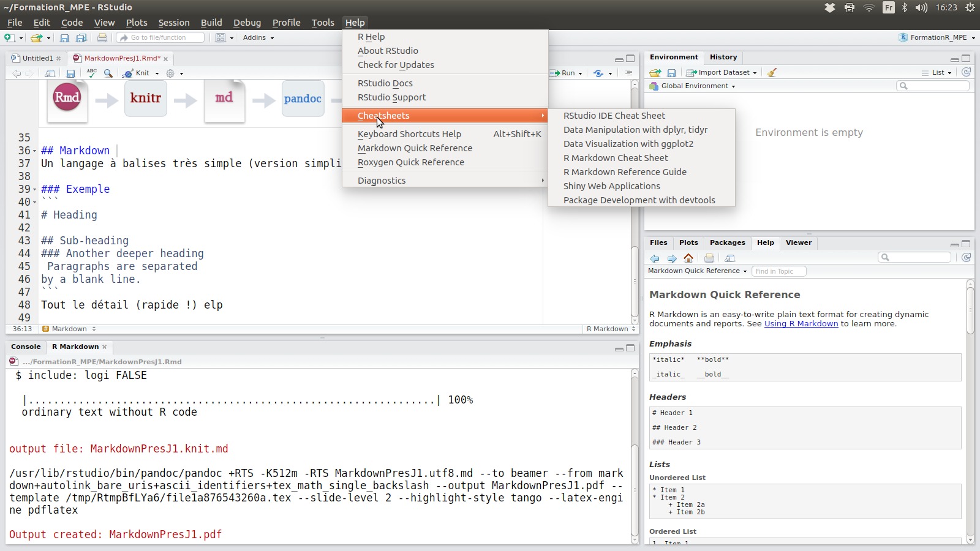Click the Help pane search box
Screen dimensions: 980x551
coord(915,257)
